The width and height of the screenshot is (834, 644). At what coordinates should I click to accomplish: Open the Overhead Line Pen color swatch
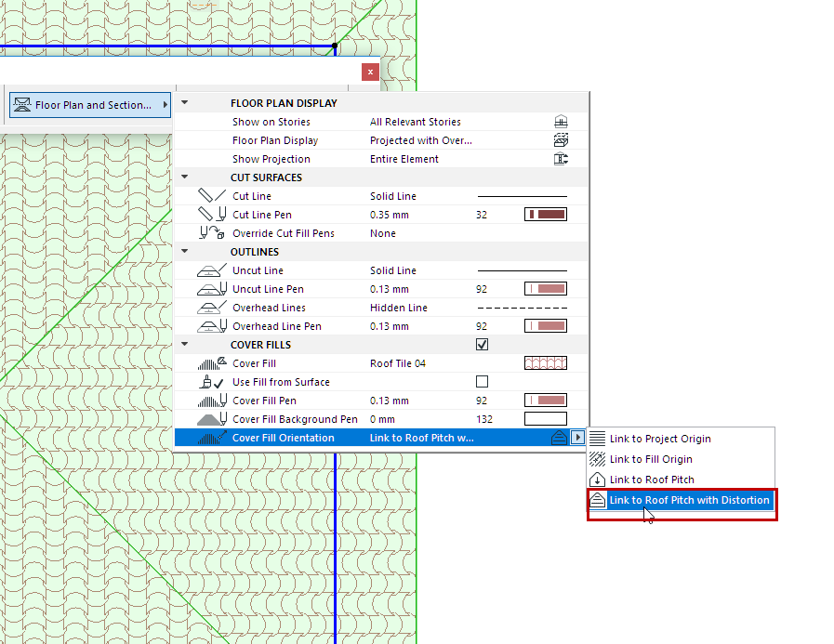(546, 326)
